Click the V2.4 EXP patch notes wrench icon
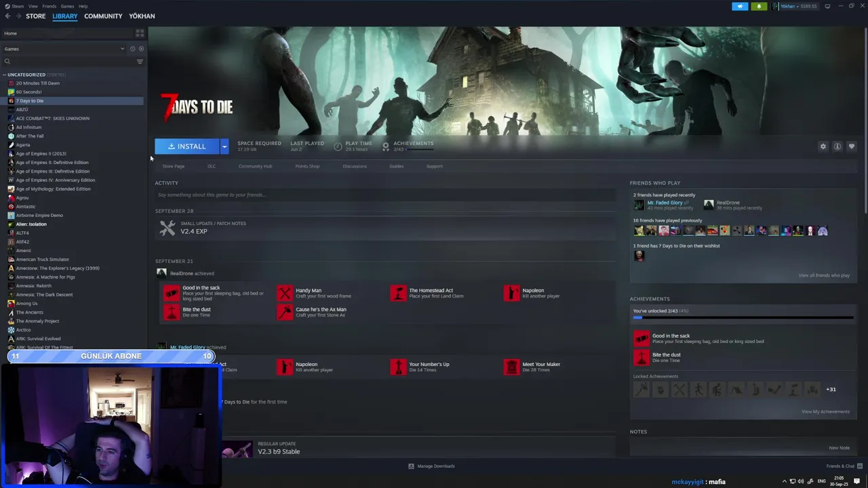Viewport: 868px width, 488px height. point(167,228)
